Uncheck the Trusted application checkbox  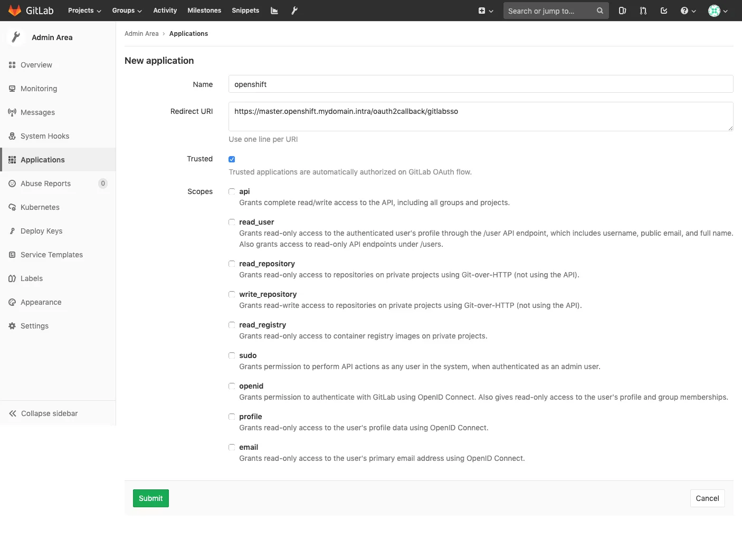click(x=232, y=159)
